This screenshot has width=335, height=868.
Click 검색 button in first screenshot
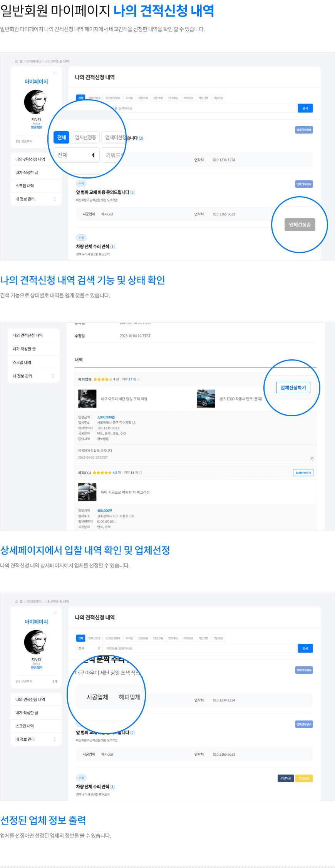coord(305,108)
